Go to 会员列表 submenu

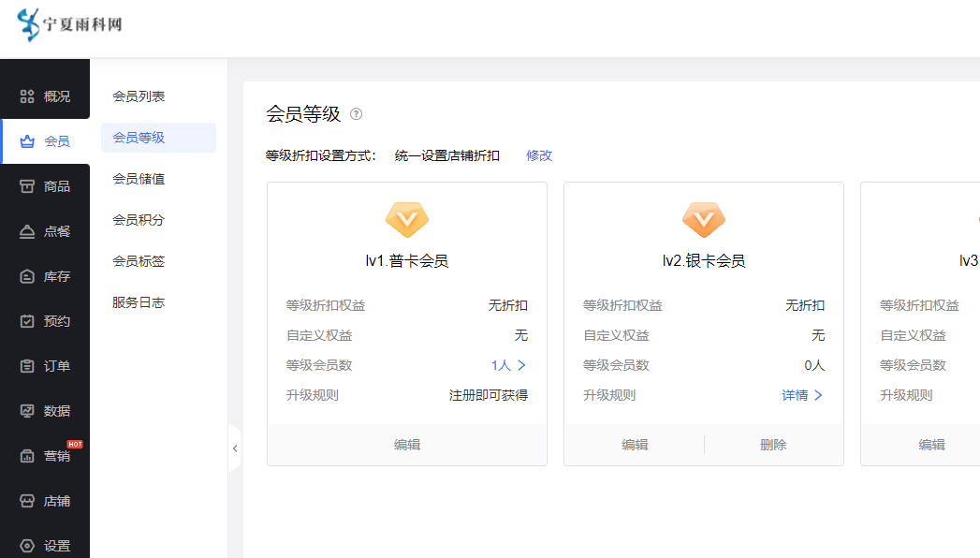pos(139,96)
